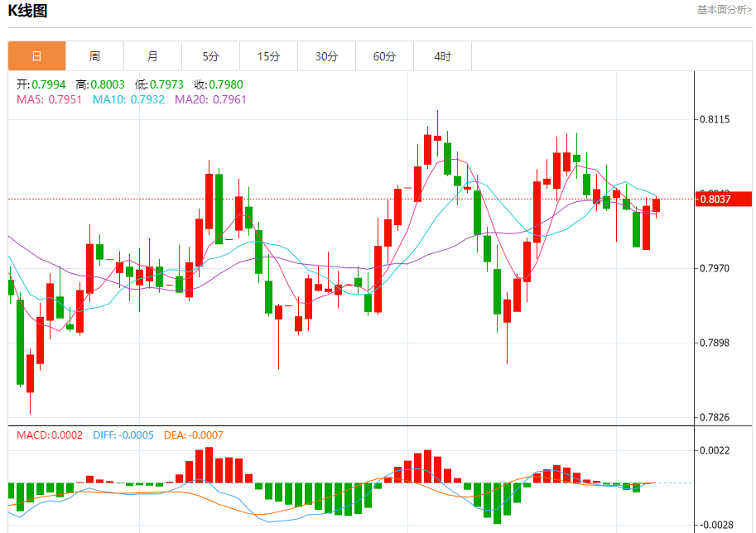Image resolution: width=756 pixels, height=533 pixels.
Task: Click the close price 0.7980 value
Action: pyautogui.click(x=226, y=84)
